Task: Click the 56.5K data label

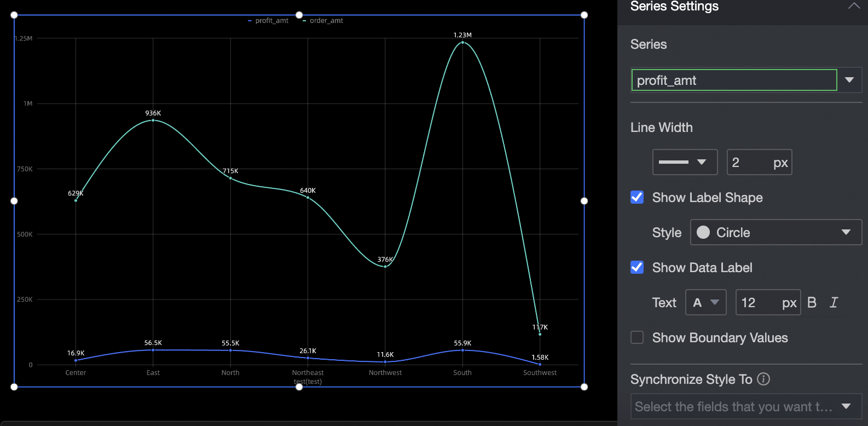Action: (x=153, y=343)
